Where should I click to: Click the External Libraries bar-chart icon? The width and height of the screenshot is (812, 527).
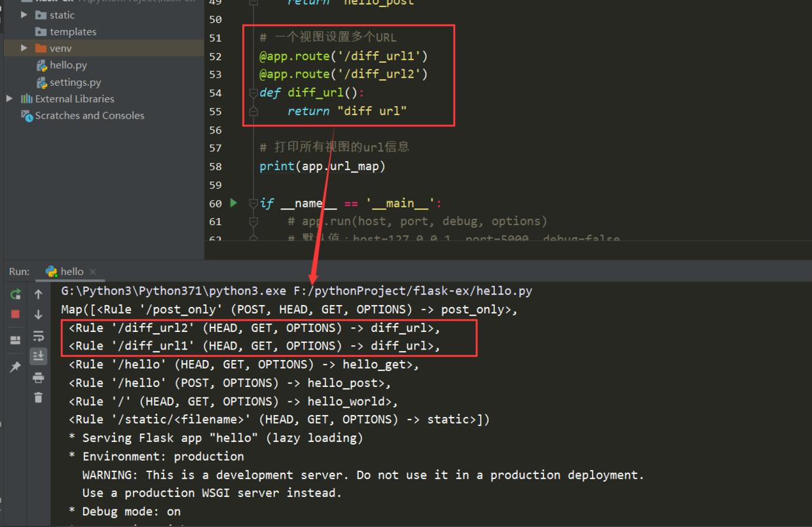click(27, 98)
